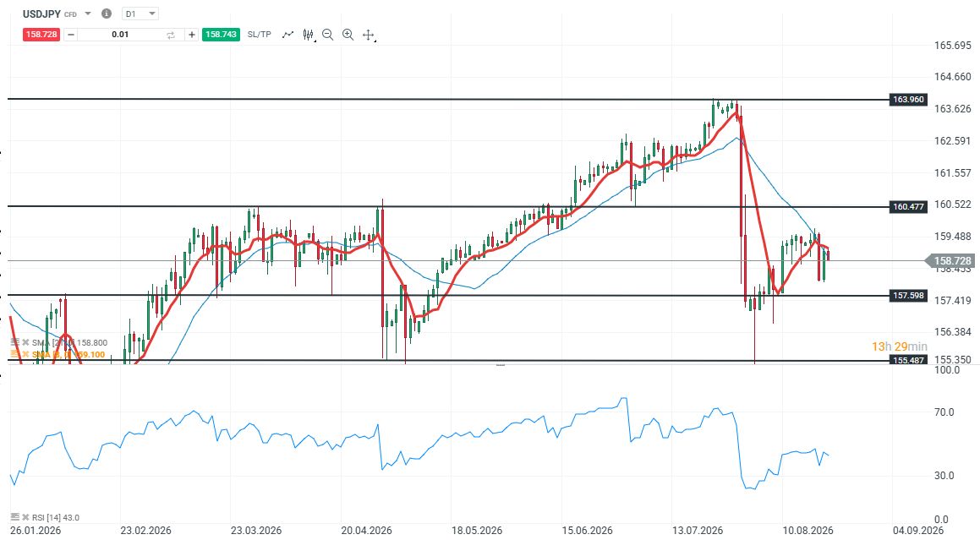This screenshot has width=980, height=540.
Task: Click the USDJPY symbol name
Action: click(41, 14)
